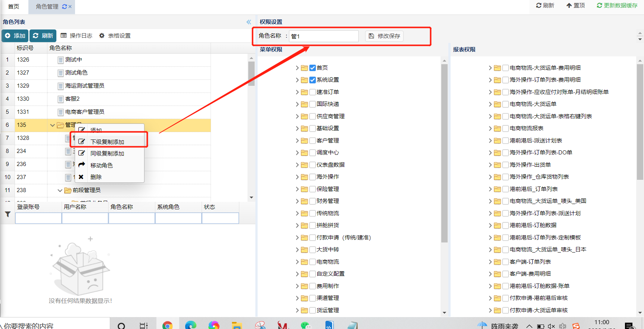Uncheck the 首页 menu permission

(x=312, y=68)
